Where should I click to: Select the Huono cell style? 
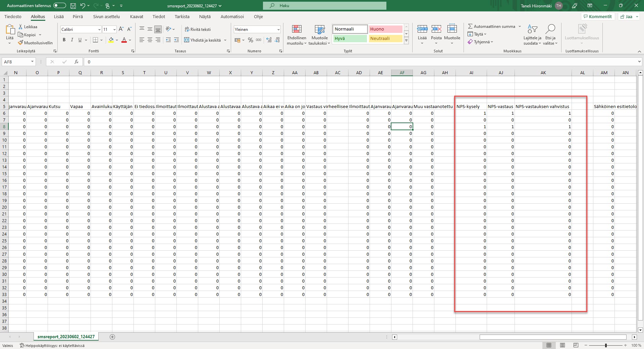pyautogui.click(x=385, y=29)
